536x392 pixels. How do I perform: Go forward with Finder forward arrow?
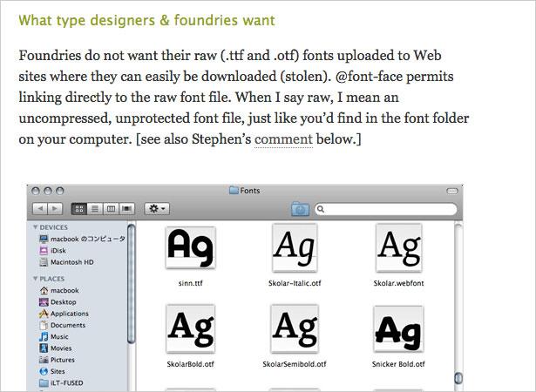(x=55, y=209)
